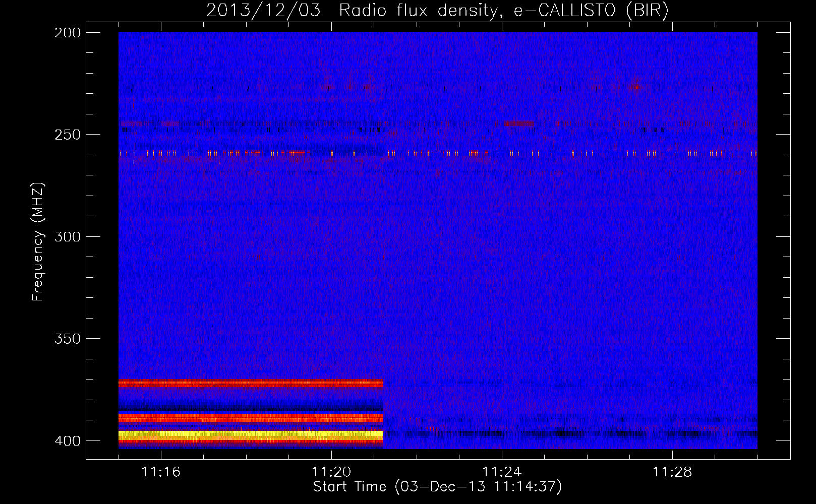816x504 pixels.
Task: Click the 11:20 time tick label
Action: (331, 472)
